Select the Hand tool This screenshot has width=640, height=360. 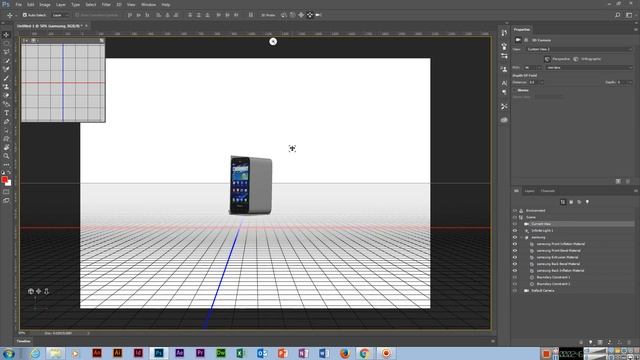(6, 147)
